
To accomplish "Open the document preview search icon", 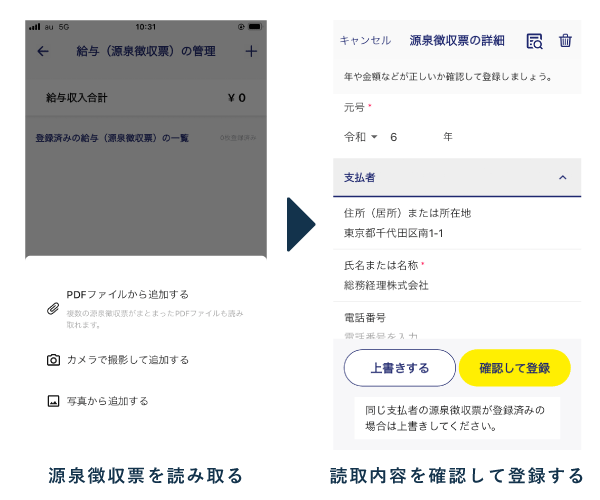I will (x=535, y=41).
